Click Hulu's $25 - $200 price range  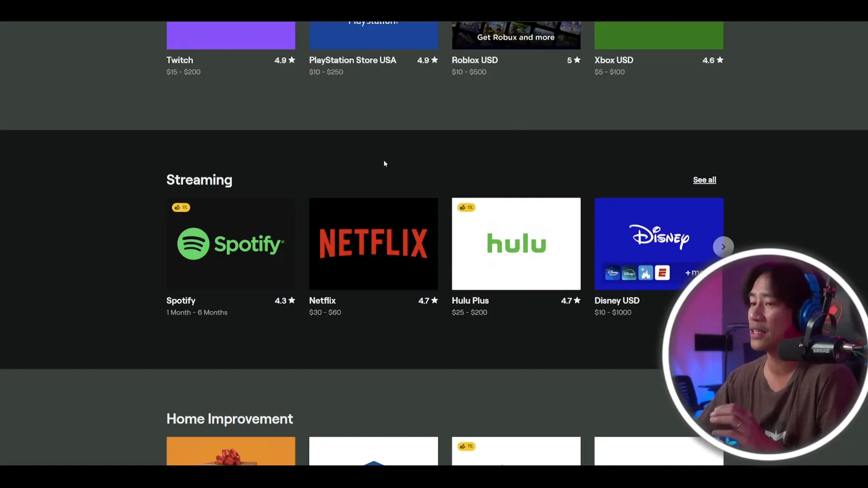(469, 312)
